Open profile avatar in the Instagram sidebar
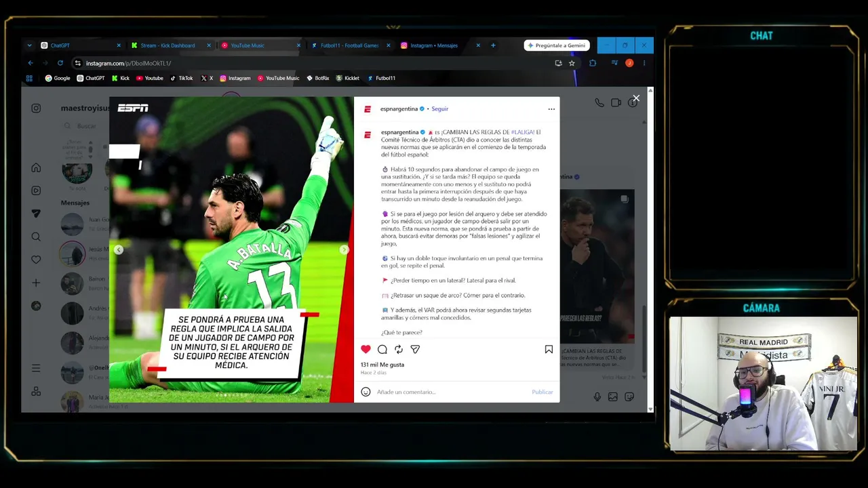 (36, 306)
